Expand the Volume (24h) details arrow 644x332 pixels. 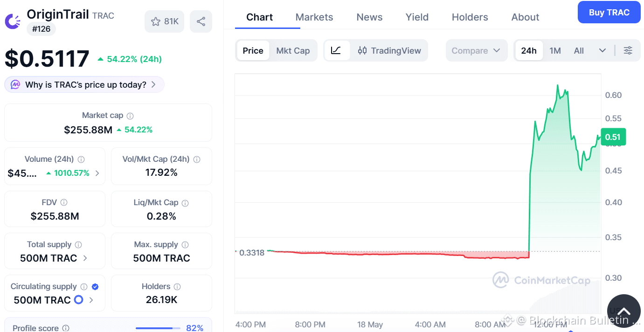click(x=97, y=173)
